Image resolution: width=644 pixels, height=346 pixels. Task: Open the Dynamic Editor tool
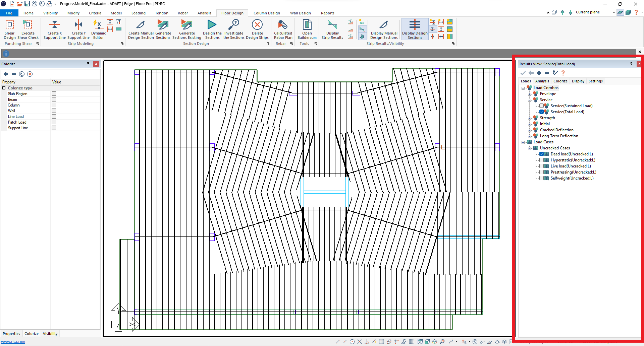pos(98,25)
